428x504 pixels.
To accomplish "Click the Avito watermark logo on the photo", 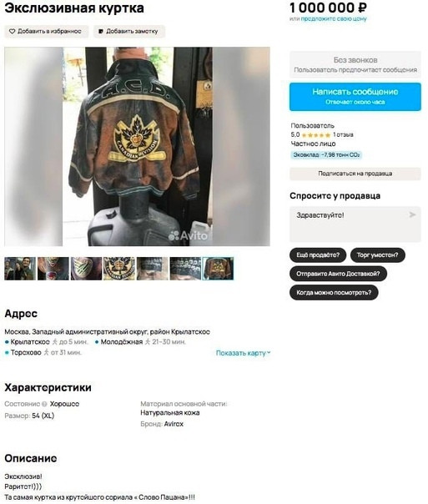I will (189, 235).
